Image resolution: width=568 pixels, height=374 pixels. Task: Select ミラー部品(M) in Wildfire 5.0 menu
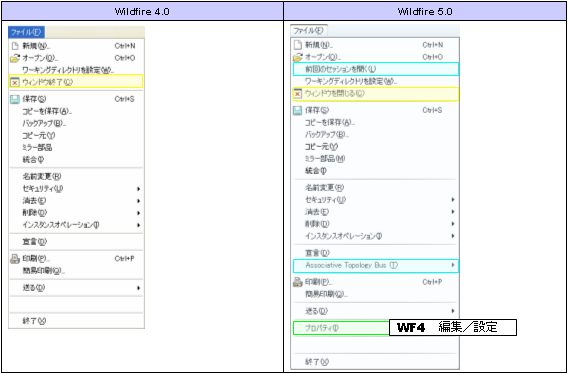tap(325, 159)
